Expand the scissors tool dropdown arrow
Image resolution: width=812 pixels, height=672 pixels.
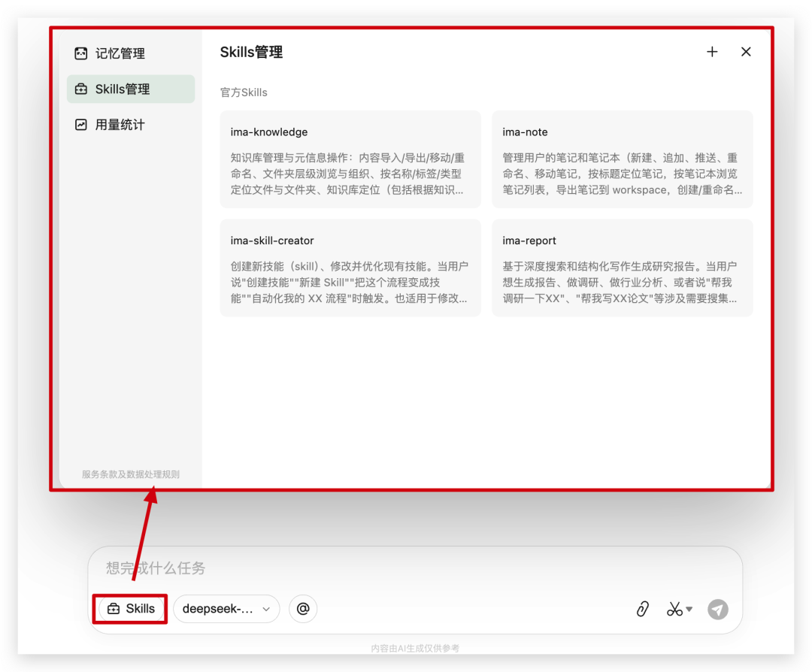[689, 609]
